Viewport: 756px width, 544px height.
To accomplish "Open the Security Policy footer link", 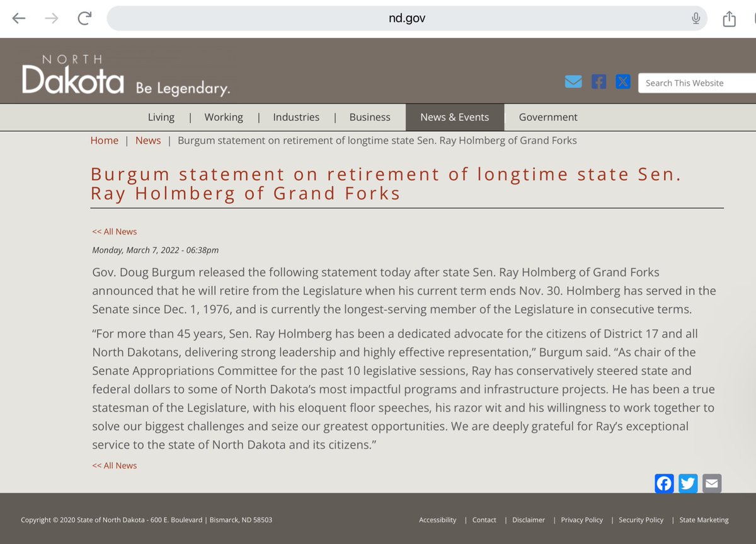I will click(641, 520).
